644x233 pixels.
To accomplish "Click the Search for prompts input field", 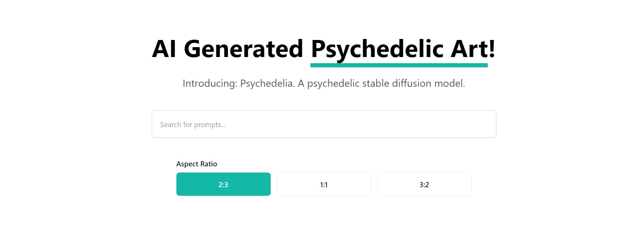I will pos(324,124).
